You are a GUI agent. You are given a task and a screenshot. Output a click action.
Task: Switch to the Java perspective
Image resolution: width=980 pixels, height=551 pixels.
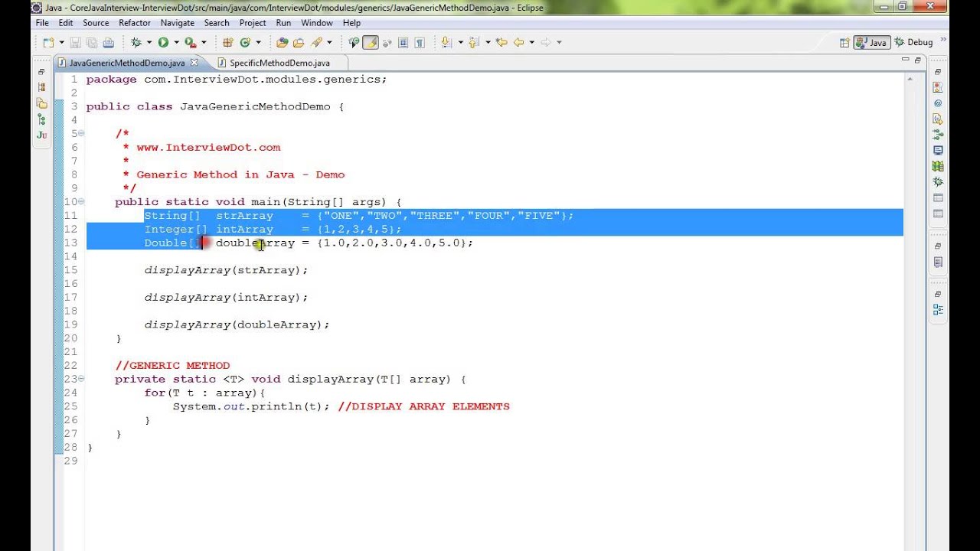(871, 43)
